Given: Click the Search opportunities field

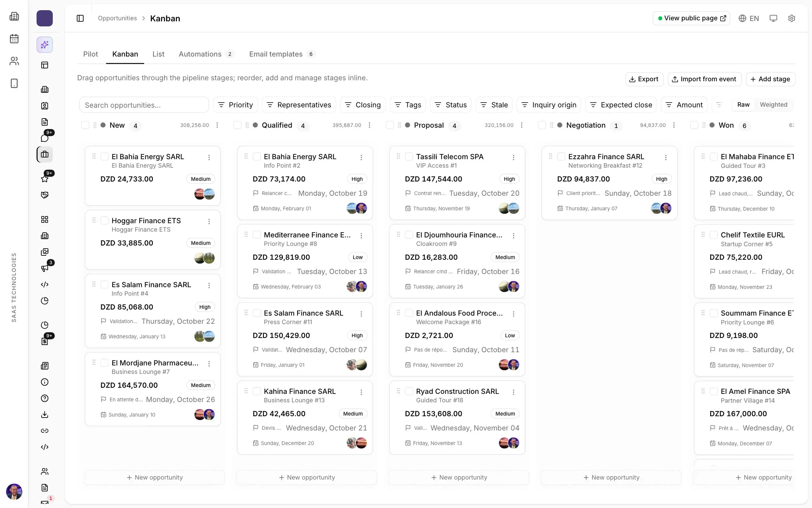Looking at the screenshot, I should pyautogui.click(x=144, y=105).
